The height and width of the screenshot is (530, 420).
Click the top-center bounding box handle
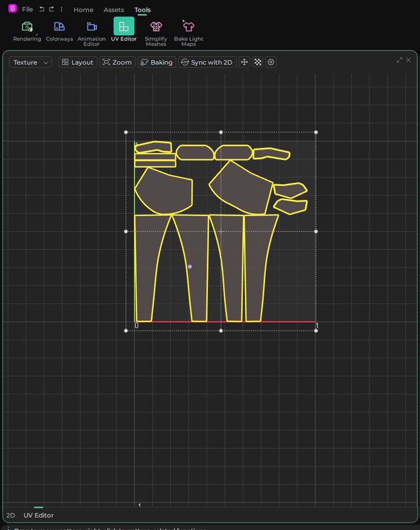tap(221, 132)
